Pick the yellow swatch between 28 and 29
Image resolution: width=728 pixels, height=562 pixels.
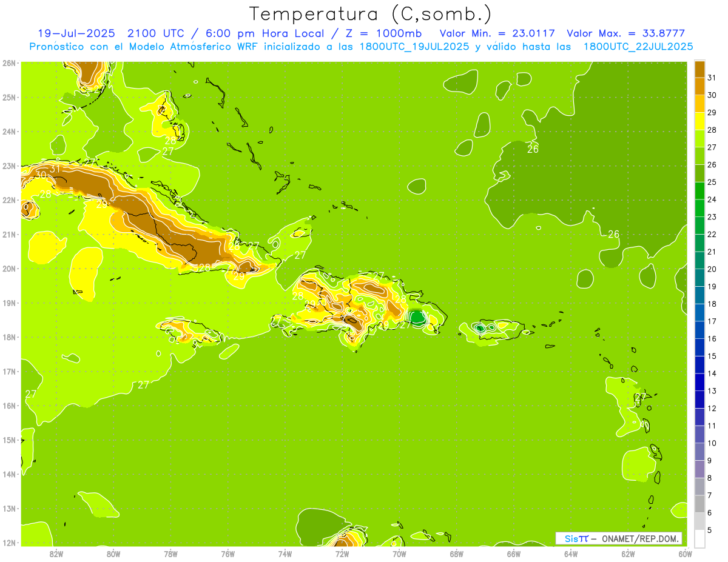699,121
